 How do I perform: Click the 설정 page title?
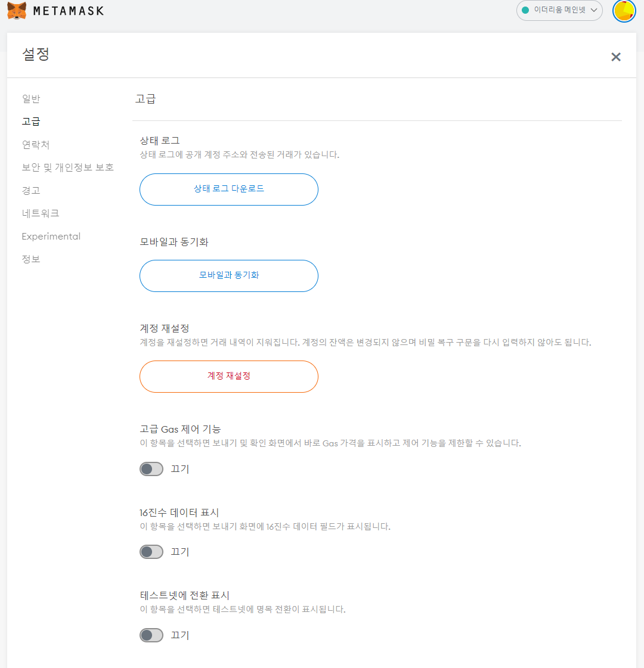pyautogui.click(x=36, y=54)
